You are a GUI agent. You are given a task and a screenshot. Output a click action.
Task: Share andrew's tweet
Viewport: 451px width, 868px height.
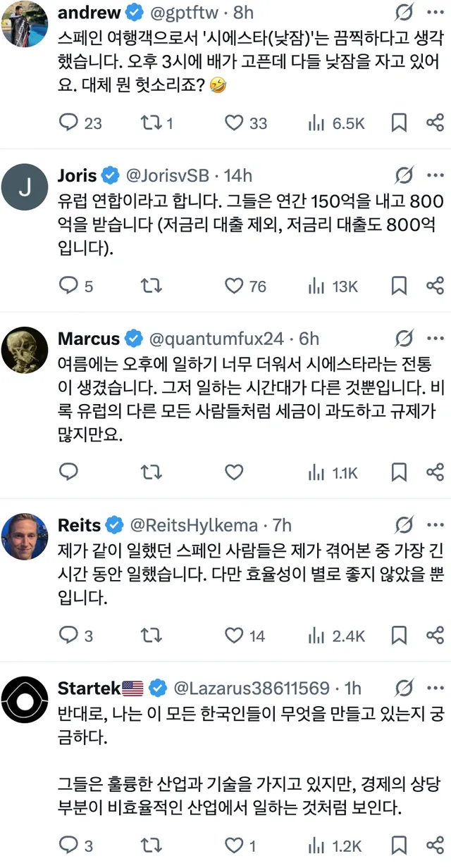(x=435, y=123)
